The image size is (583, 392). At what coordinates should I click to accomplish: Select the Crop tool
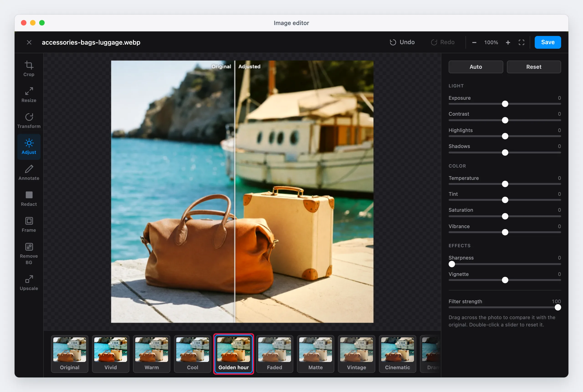[29, 69]
